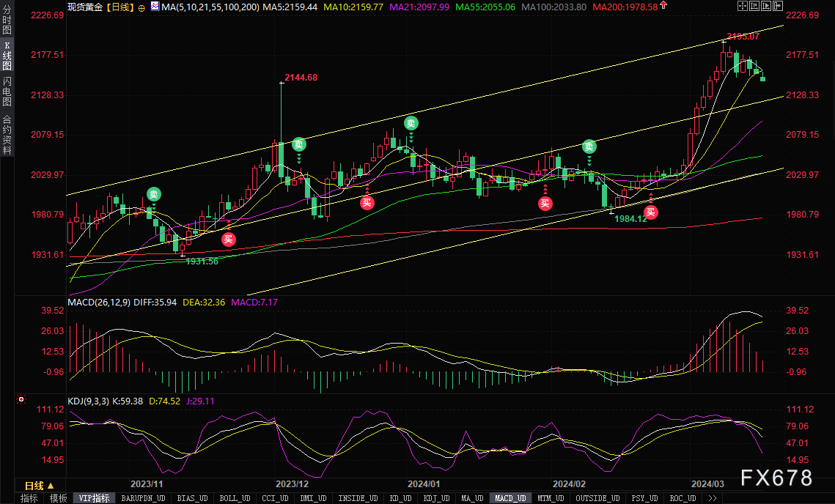Select the BIAS_UD indicator tab
The width and height of the screenshot is (835, 504).
(x=192, y=498)
